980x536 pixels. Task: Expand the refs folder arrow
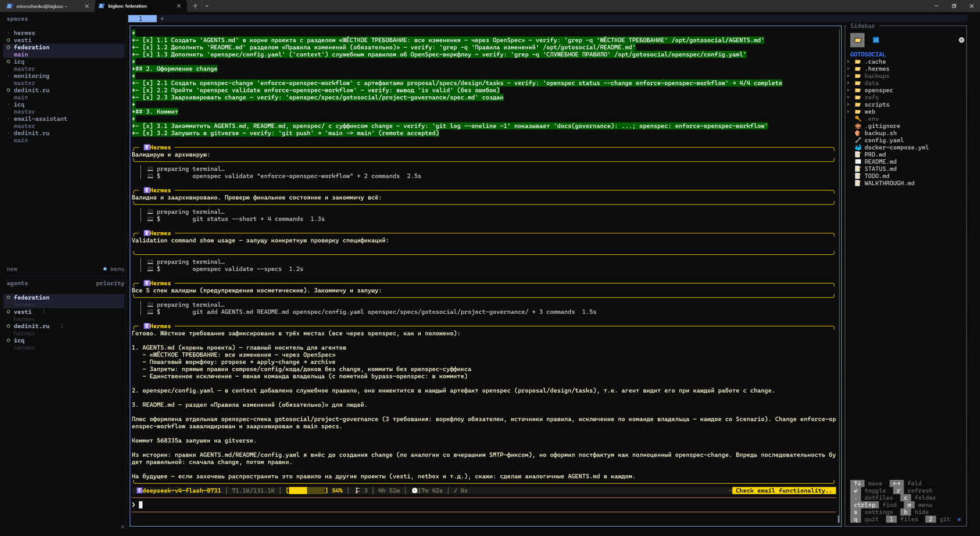coord(849,97)
